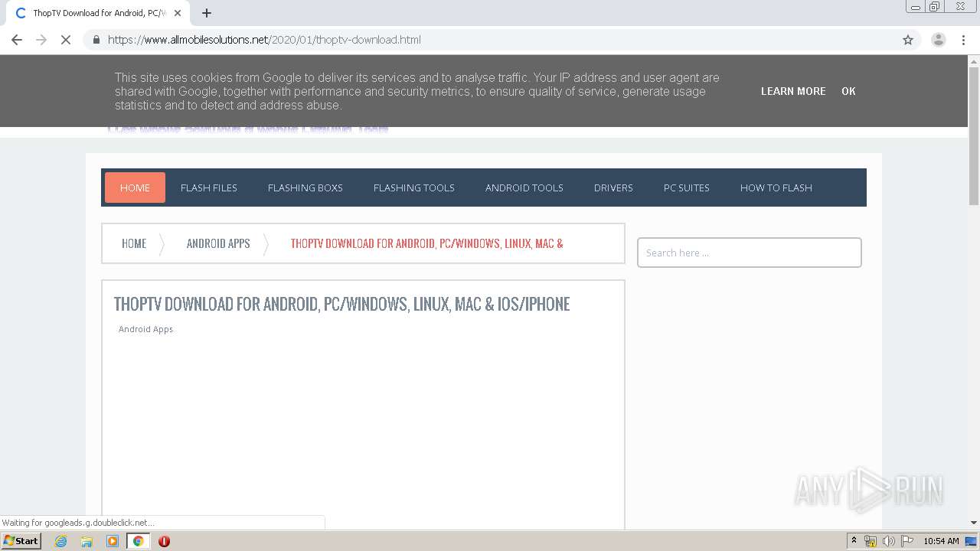
Task: Open the FLASH FILES menu
Action: [x=209, y=187]
